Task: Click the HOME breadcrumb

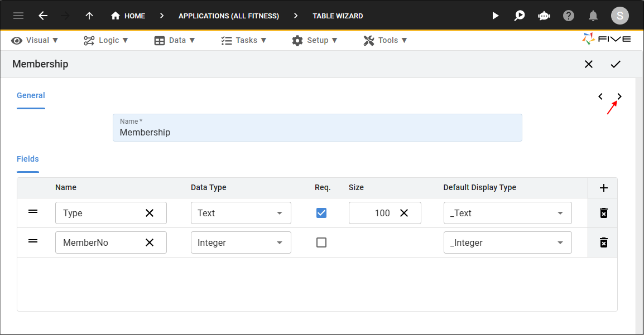Action: pos(128,16)
